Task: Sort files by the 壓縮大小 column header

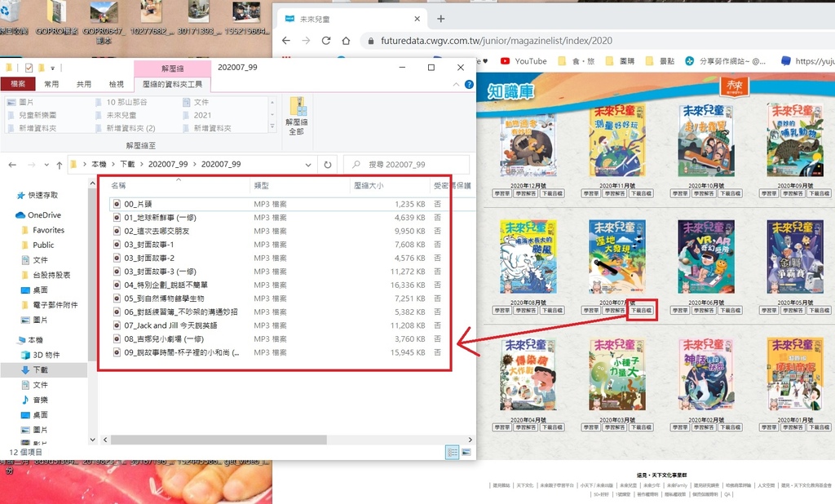Action: tap(390, 185)
